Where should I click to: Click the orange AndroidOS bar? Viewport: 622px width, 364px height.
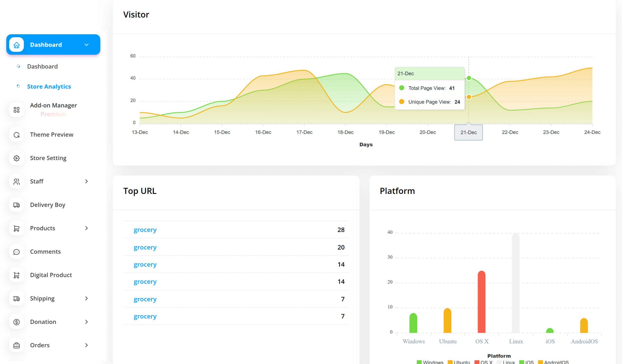coord(584,325)
